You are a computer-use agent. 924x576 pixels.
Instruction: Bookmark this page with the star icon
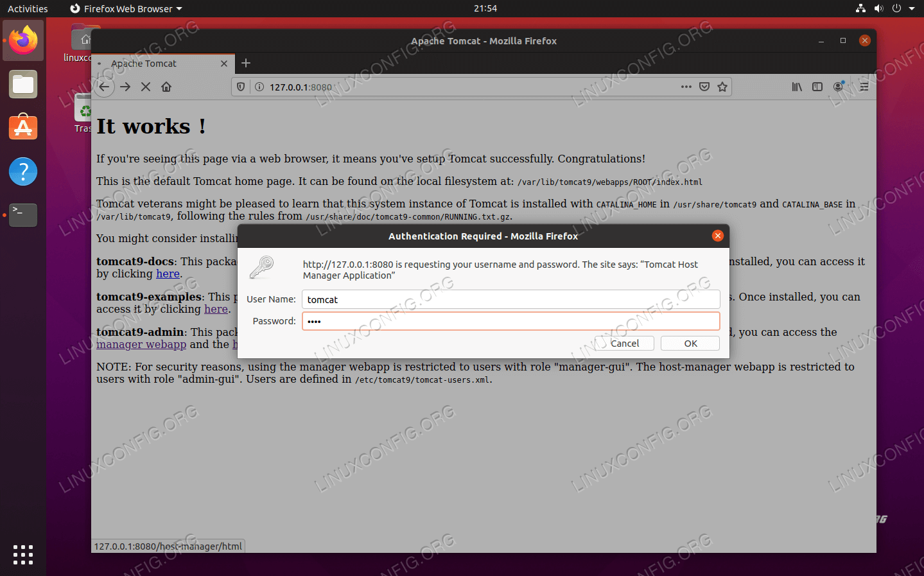coord(722,87)
